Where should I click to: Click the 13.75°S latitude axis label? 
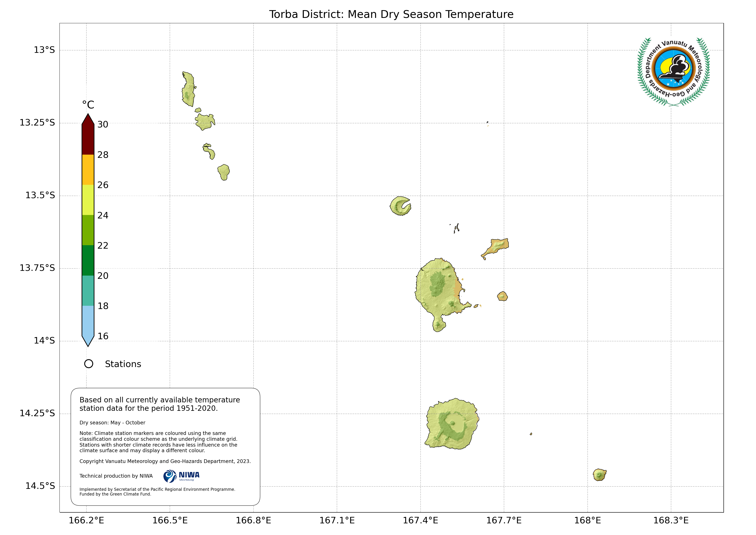coord(37,268)
